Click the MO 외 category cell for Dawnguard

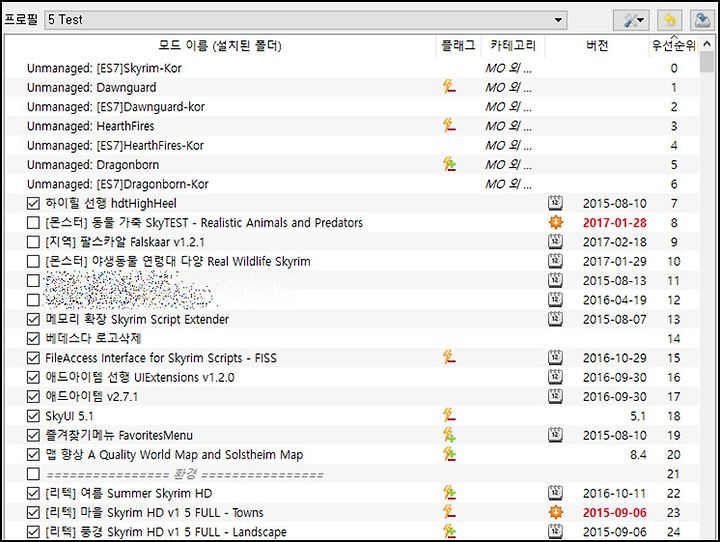click(508, 87)
